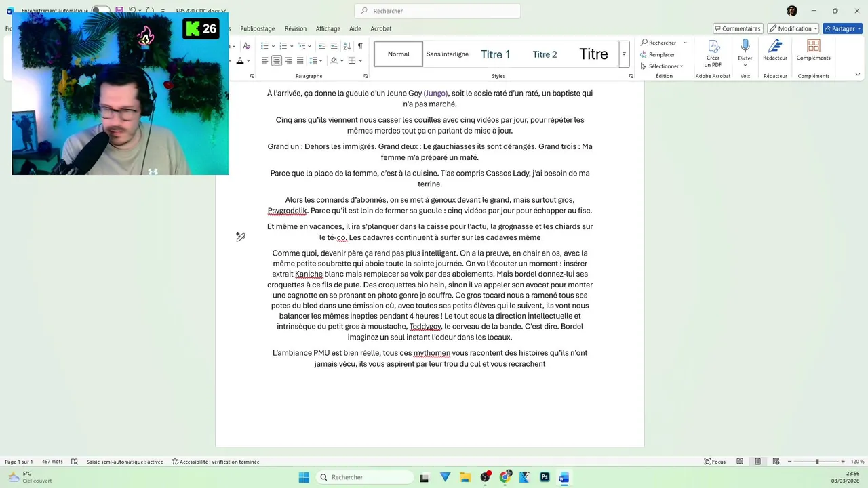Open the borders dropdown arrow

point(361,60)
